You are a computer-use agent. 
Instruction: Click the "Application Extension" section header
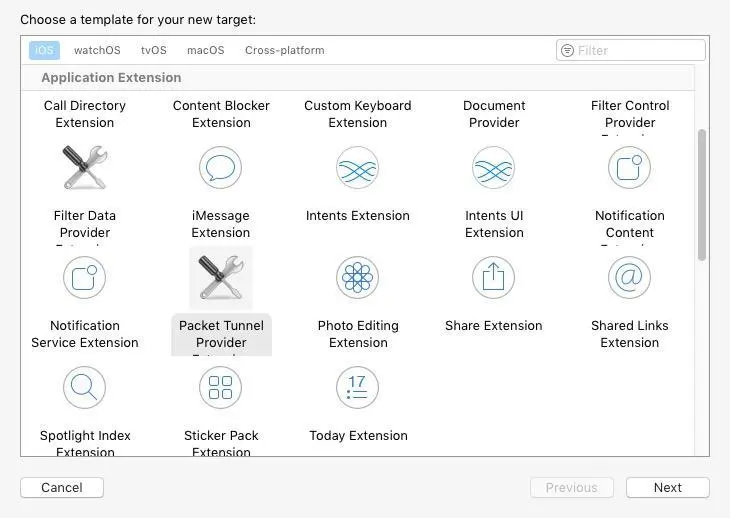click(111, 77)
